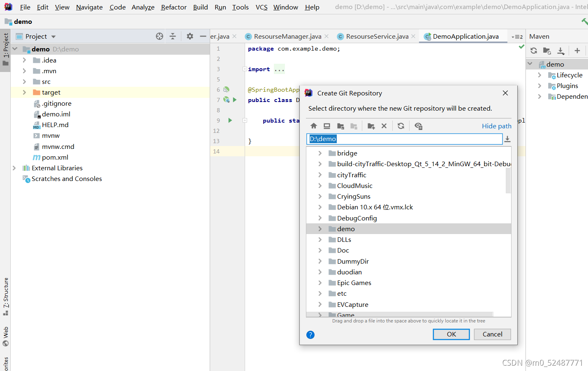Viewport: 588px width, 371px height.
Task: Expand the .idea folder
Action: pos(24,60)
